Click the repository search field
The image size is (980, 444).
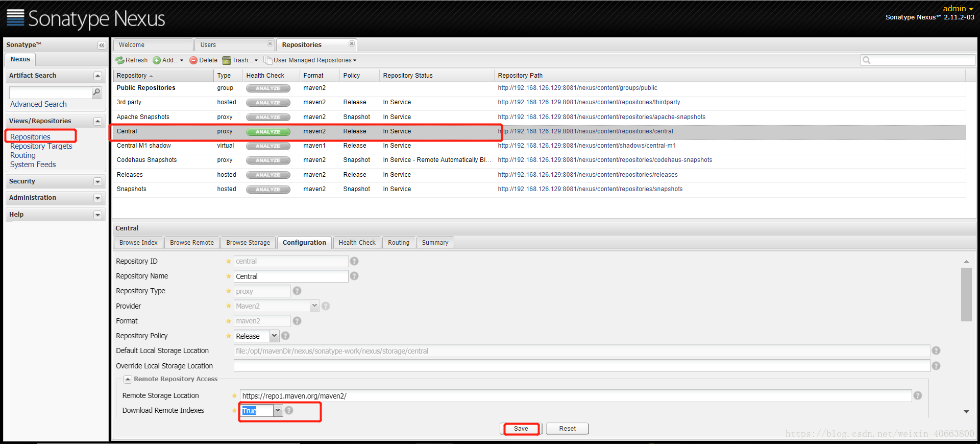(x=918, y=60)
